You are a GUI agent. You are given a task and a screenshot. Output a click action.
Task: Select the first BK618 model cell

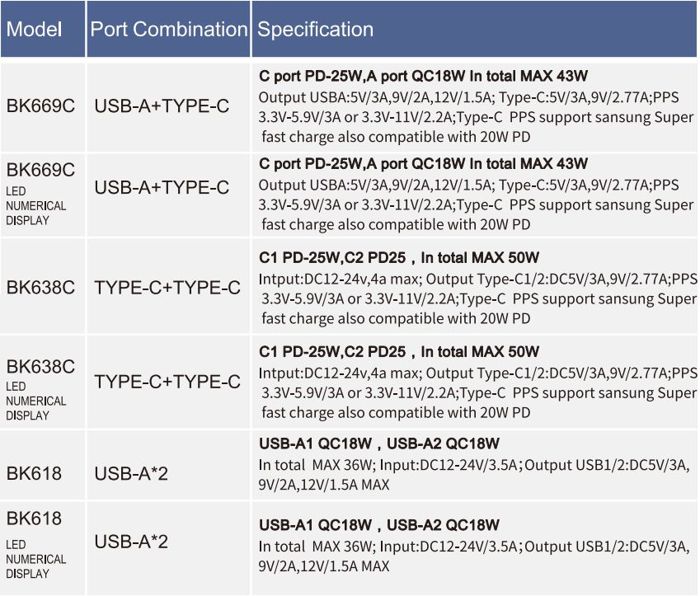(43, 466)
